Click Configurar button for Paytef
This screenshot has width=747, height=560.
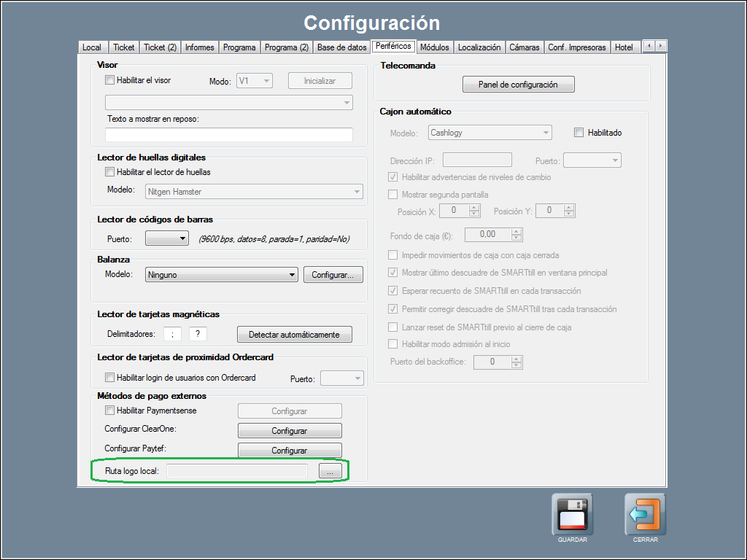(290, 451)
